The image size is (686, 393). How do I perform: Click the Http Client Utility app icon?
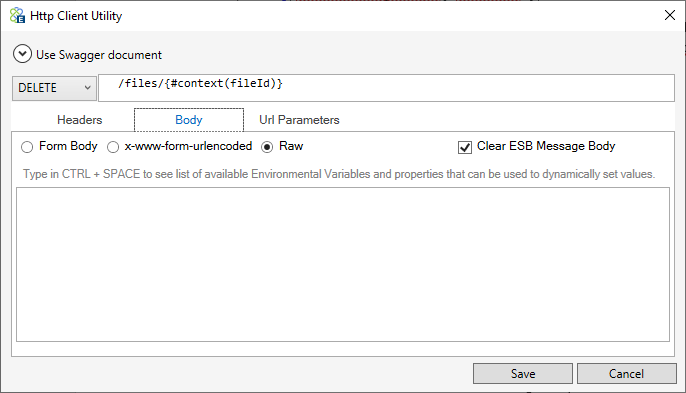17,15
